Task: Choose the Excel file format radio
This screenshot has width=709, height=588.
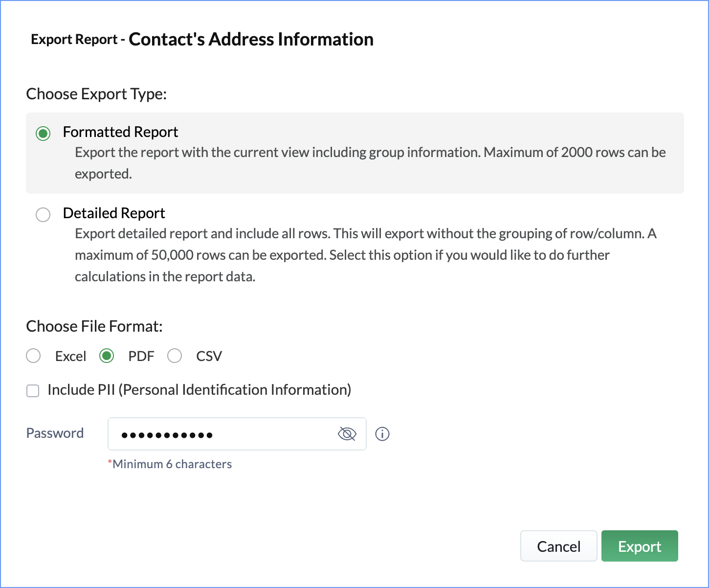Action: click(33, 356)
